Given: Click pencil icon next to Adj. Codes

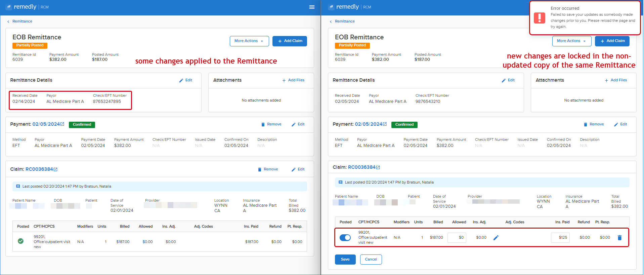Looking at the screenshot, I should click(496, 238).
